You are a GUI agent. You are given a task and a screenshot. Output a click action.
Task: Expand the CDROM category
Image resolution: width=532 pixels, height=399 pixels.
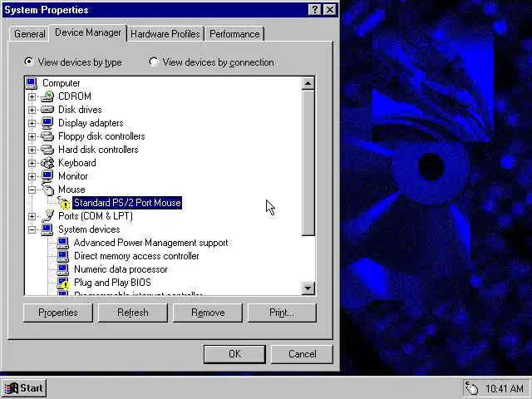pyautogui.click(x=32, y=96)
